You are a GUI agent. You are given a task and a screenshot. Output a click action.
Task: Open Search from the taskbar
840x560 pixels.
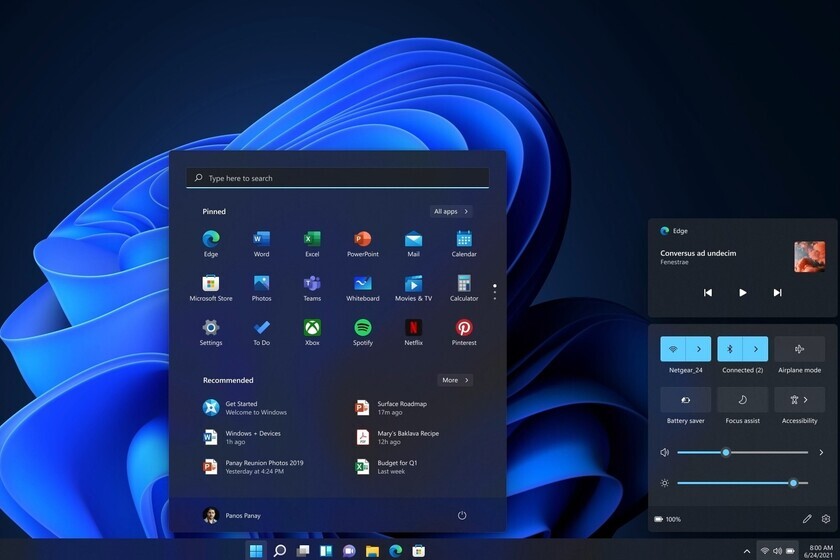pos(279,550)
